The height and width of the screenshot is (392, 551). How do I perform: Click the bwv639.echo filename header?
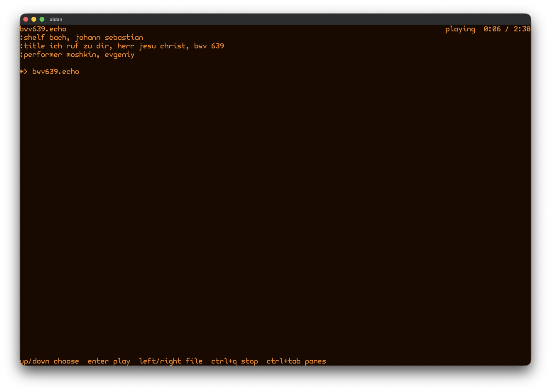point(43,29)
